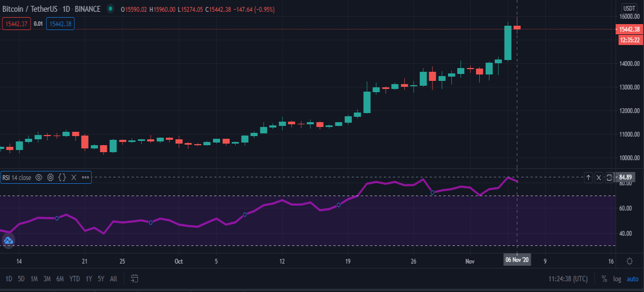
Task: Select the 1M date range
Action: tap(34, 279)
